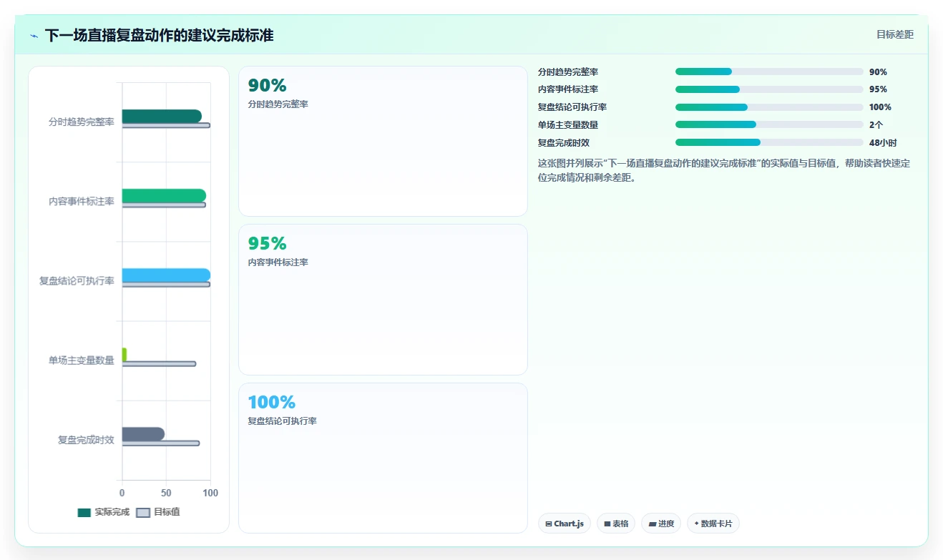Click the x-axis tick label 50
The height and width of the screenshot is (560, 943).
(166, 493)
